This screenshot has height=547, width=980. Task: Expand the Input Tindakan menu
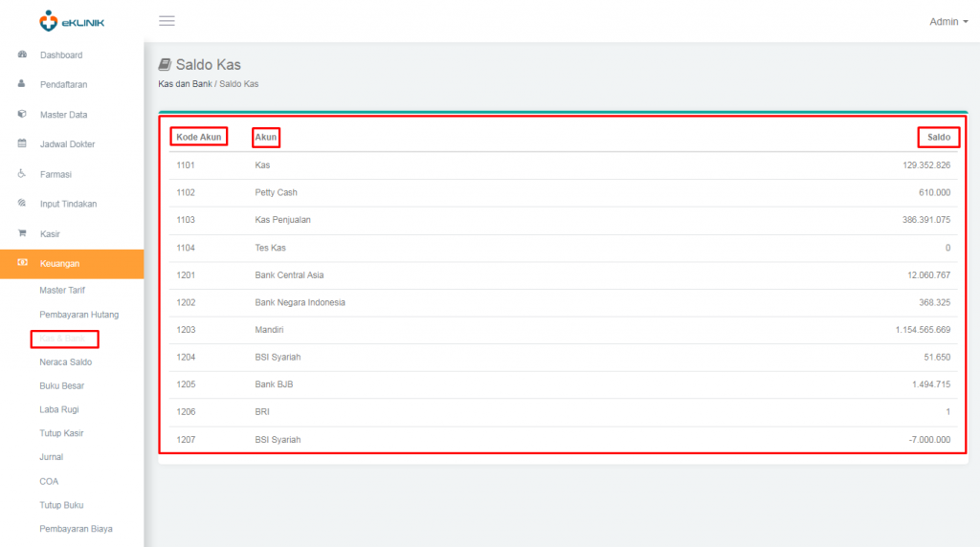[x=68, y=204]
